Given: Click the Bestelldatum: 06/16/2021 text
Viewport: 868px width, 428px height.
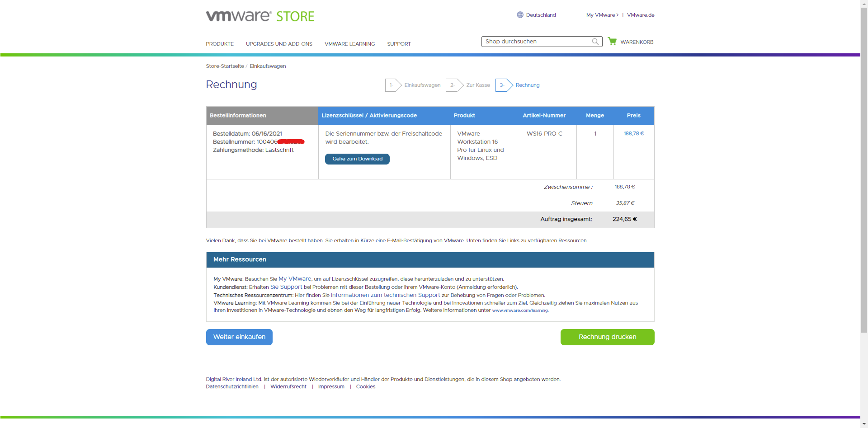Looking at the screenshot, I should click(x=247, y=134).
